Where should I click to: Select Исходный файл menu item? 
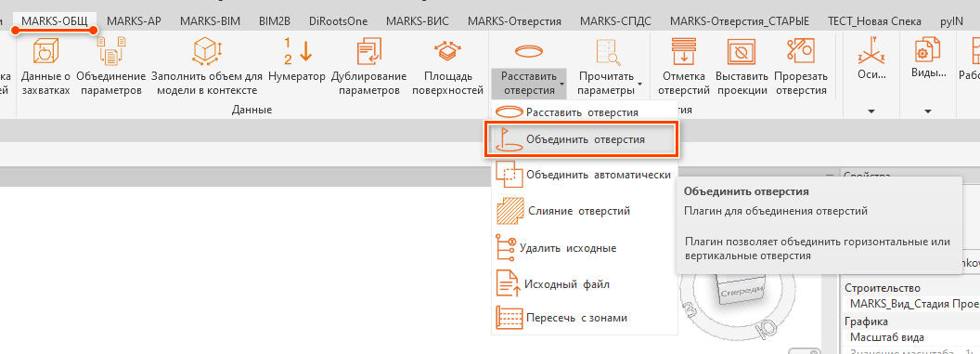(585, 284)
